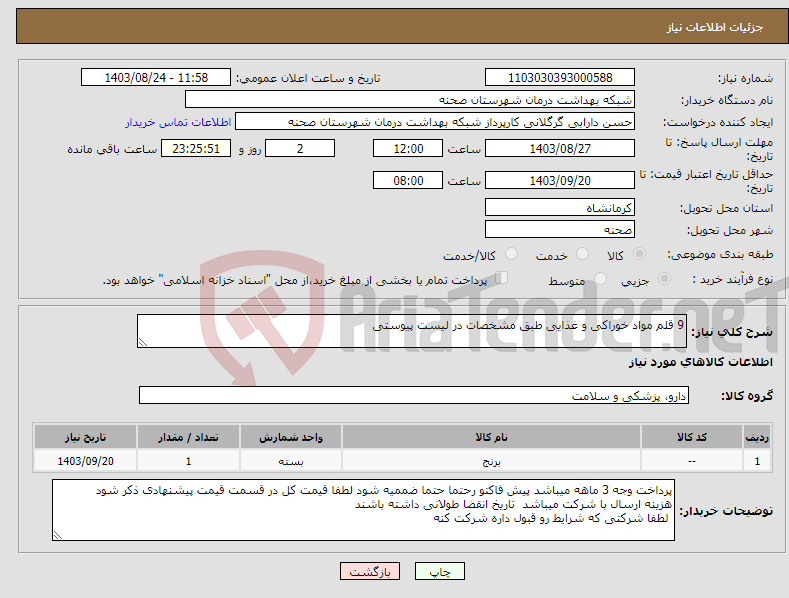Screen dimensions: 789x598
Task: Click the resize handle of شرح کلی نیاز box
Action: pos(143,342)
